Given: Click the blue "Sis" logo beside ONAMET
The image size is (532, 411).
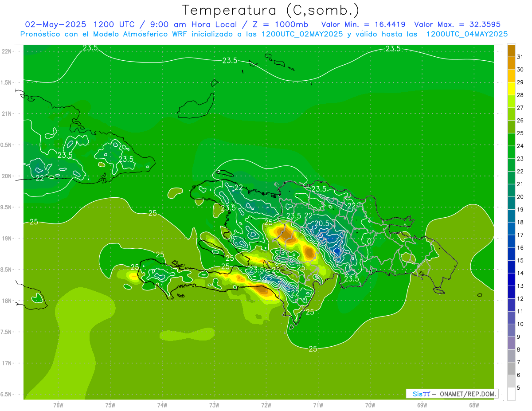Looking at the screenshot, I should (x=418, y=394).
